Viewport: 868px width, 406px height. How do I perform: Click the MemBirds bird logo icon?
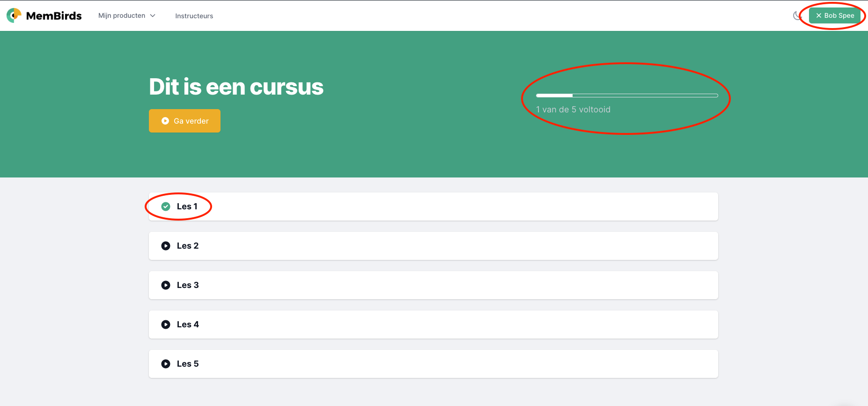[x=14, y=15]
